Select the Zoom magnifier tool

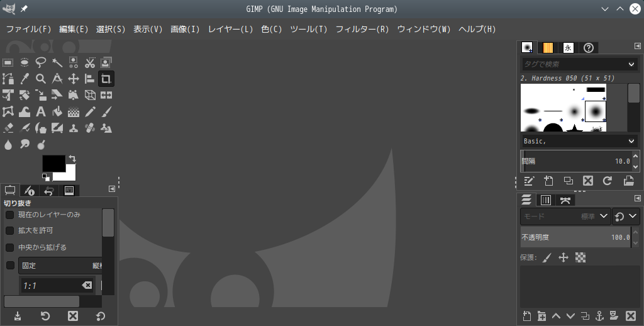point(41,79)
